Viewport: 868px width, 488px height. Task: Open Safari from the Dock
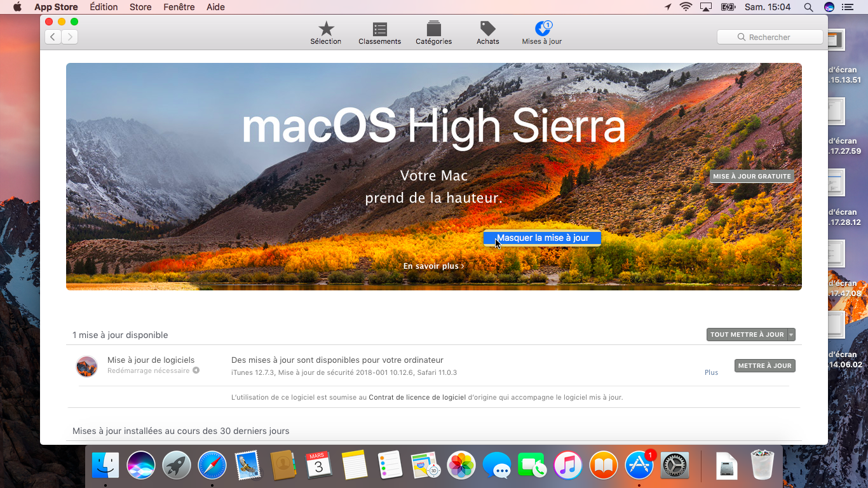coord(212,465)
